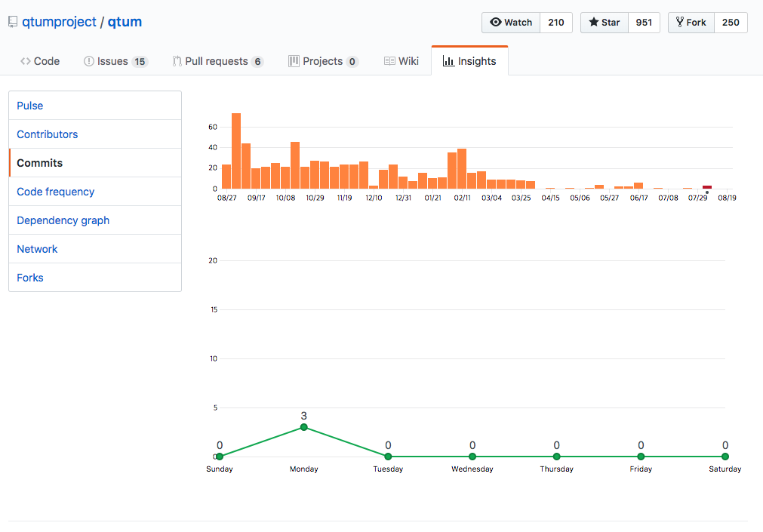The width and height of the screenshot is (763, 532).
Task: Click the Wiki book icon
Action: click(x=389, y=61)
